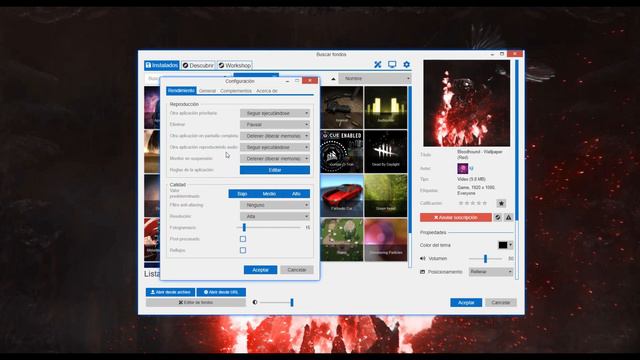The height and width of the screenshot is (360, 640).
Task: Click the brightness contrast icon at bottom
Action: (255, 302)
